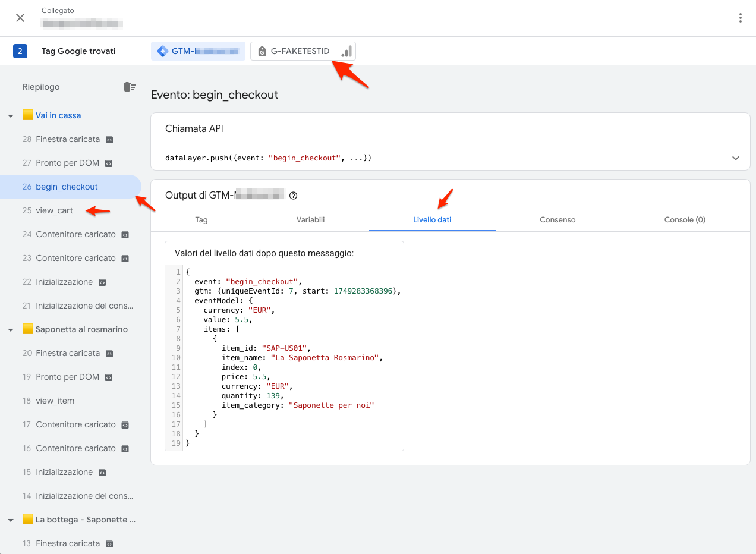This screenshot has width=756, height=554.
Task: Click the "Saponette per noi" category value
Action: [x=331, y=405]
